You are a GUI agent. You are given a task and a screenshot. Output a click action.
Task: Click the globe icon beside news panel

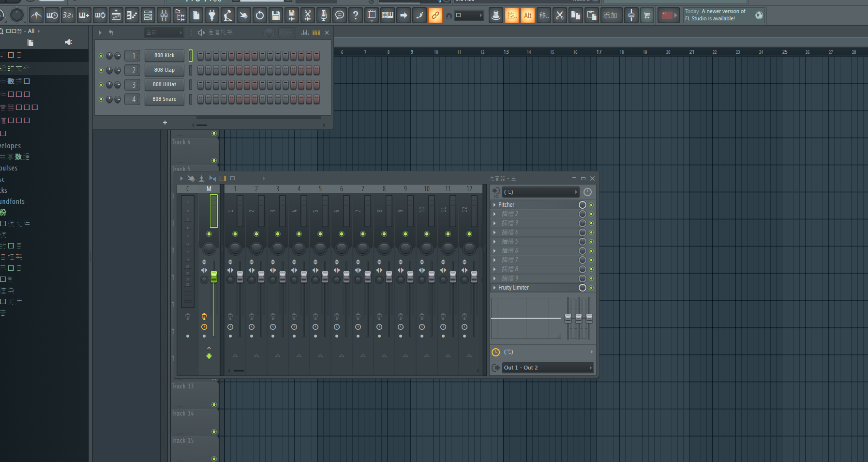tap(759, 15)
